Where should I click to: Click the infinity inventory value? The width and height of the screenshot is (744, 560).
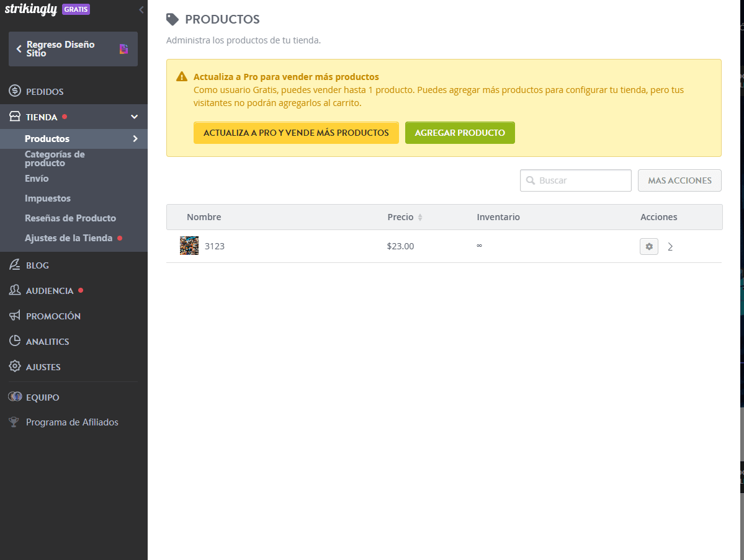[x=479, y=246]
